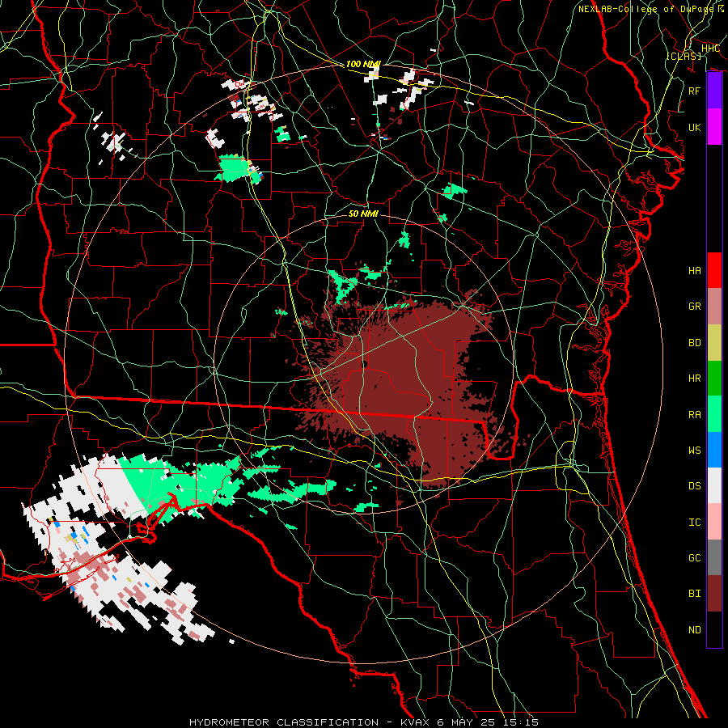Click the RF purple legend swatch

(x=714, y=91)
